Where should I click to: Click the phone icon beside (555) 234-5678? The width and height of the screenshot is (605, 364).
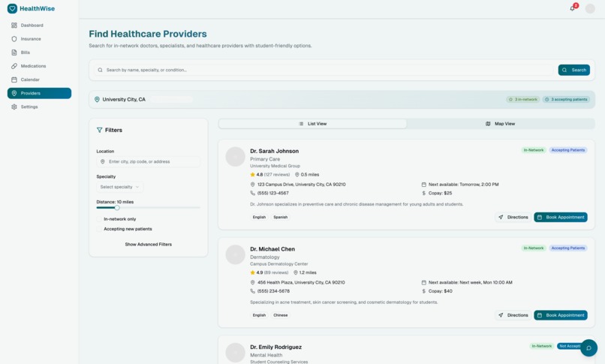click(x=253, y=291)
